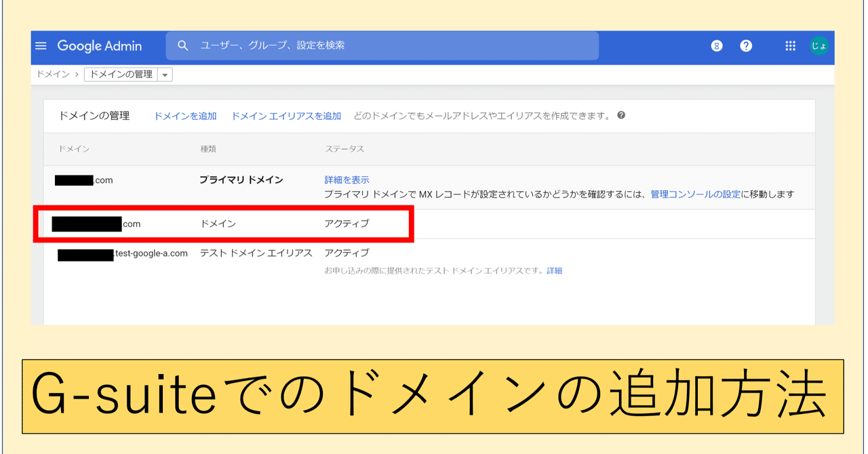The image size is (868, 454).
Task: Click the アクティブ status of the test domain alias
Action: point(347,253)
